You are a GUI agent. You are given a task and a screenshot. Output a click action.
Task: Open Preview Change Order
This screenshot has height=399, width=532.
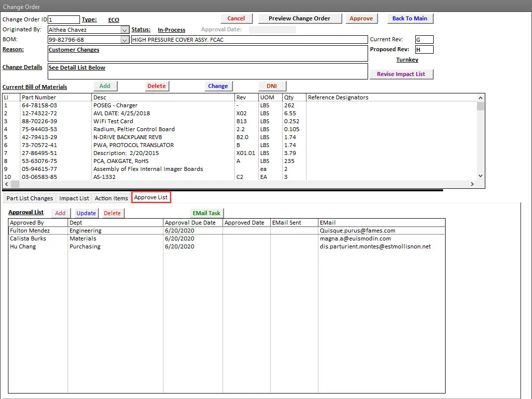pos(300,18)
